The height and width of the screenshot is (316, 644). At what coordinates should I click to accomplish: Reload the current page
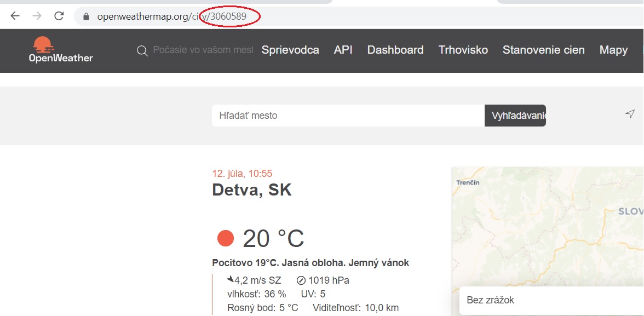click(x=59, y=16)
